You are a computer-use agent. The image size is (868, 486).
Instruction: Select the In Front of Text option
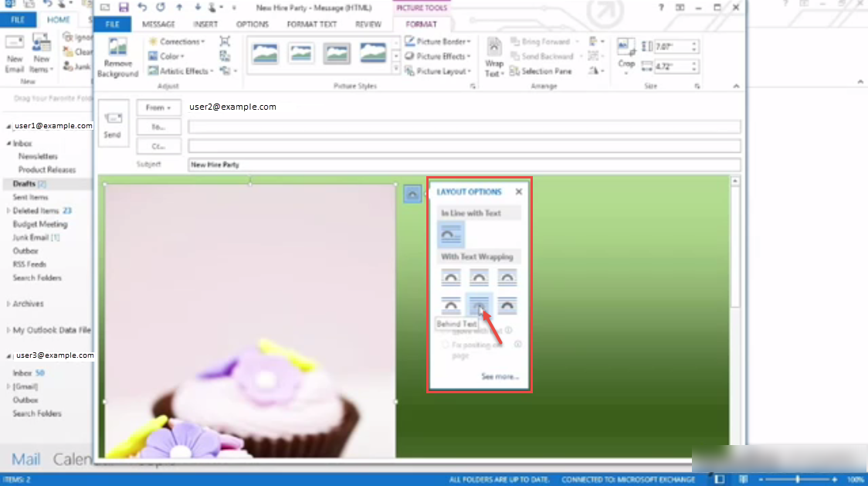[x=507, y=305]
